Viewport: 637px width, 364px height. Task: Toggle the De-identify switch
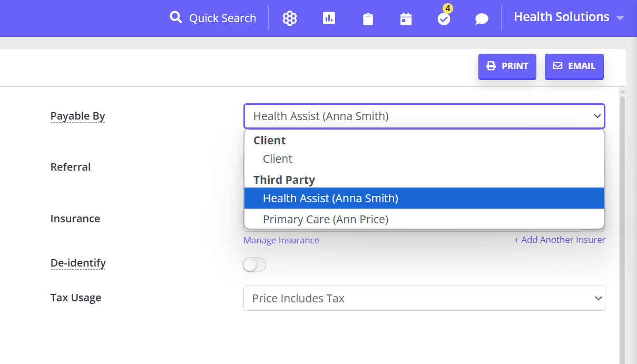tap(254, 264)
